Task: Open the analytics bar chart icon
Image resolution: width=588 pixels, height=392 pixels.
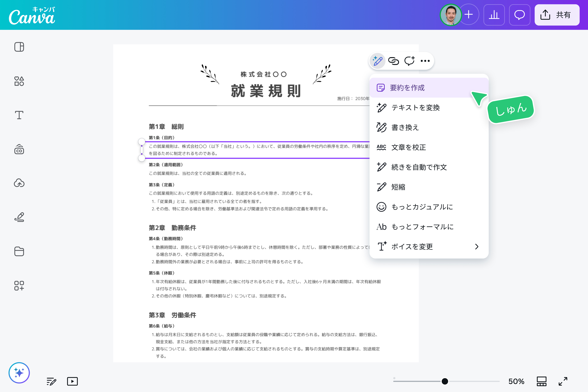Action: tap(494, 15)
